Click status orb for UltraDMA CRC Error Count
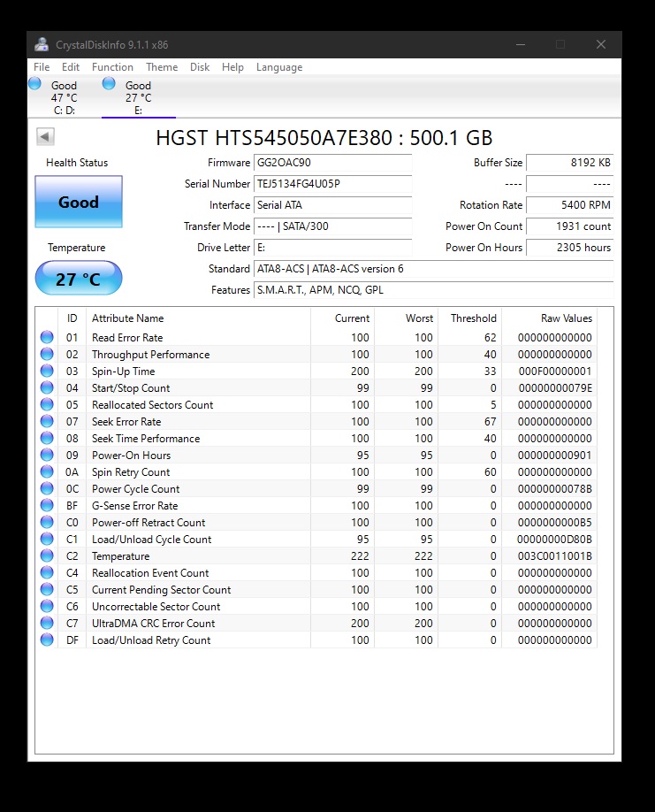Viewport: 655px width, 812px height. pos(47,624)
